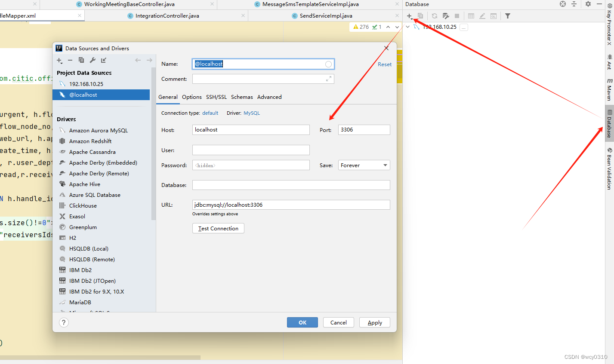Focus the URL input field
The image size is (614, 364).
[x=291, y=205]
